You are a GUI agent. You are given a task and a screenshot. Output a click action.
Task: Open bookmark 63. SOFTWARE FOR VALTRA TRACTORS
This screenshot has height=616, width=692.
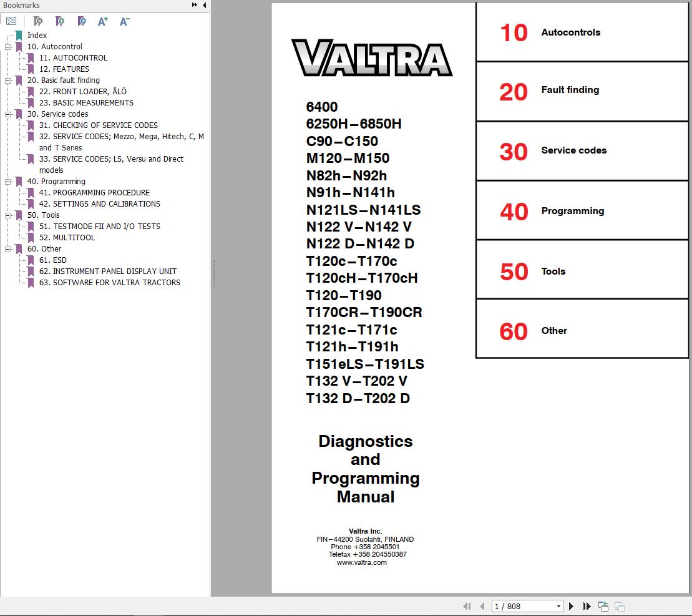pyautogui.click(x=109, y=282)
